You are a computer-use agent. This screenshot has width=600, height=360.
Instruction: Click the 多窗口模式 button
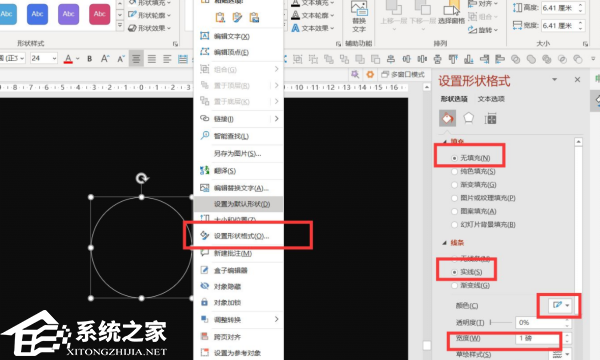[403, 75]
